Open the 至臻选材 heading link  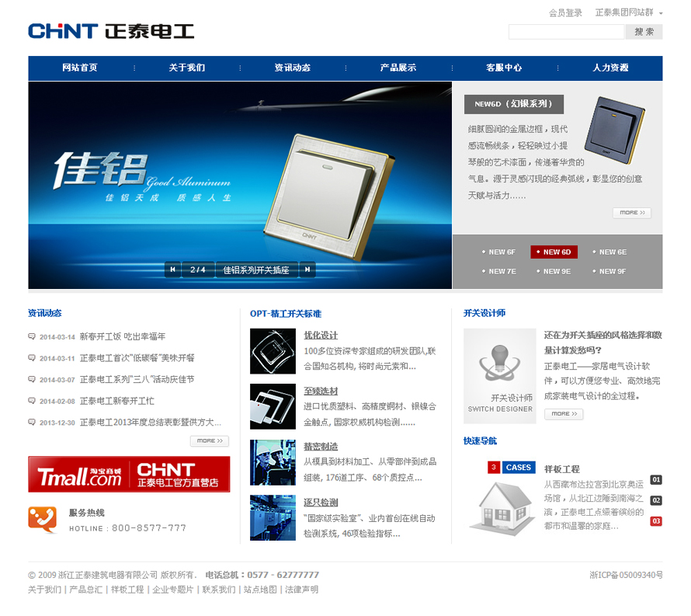321,392
